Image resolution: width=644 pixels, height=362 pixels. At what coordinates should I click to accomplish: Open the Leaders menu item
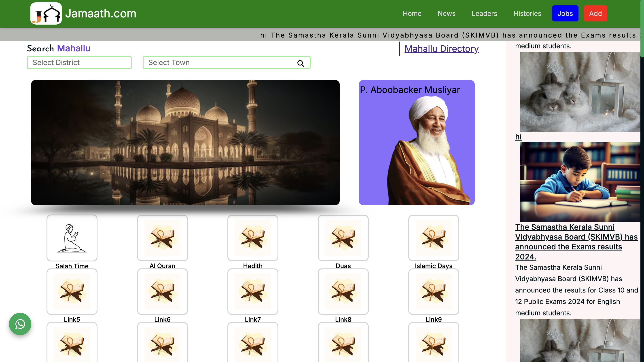pos(484,13)
